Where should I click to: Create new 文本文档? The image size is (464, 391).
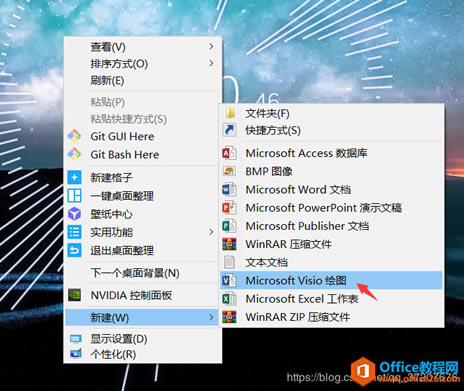point(332,262)
